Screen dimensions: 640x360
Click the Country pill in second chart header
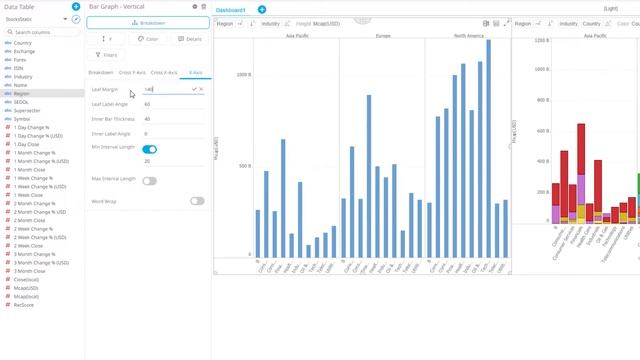coord(591,24)
